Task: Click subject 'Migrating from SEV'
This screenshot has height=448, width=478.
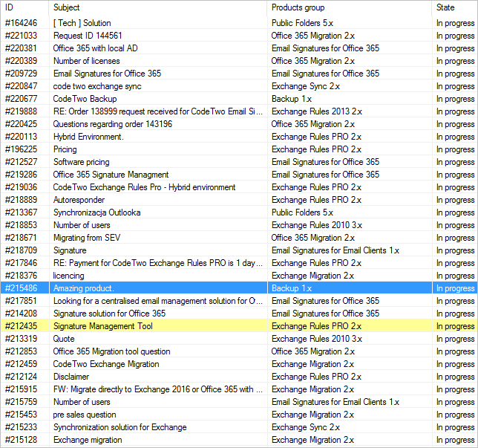Action: (87, 238)
